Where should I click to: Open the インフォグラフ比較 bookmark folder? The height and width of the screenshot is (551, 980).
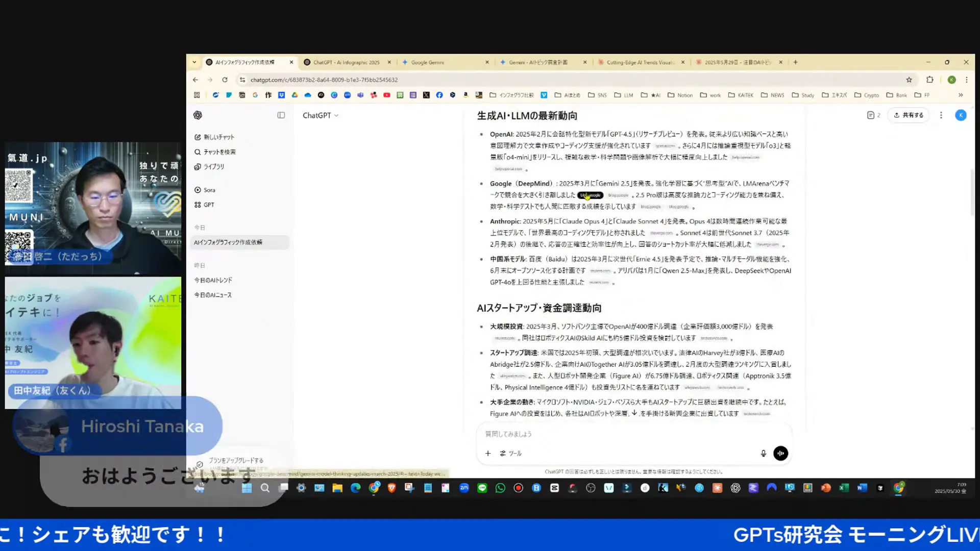pyautogui.click(x=511, y=95)
